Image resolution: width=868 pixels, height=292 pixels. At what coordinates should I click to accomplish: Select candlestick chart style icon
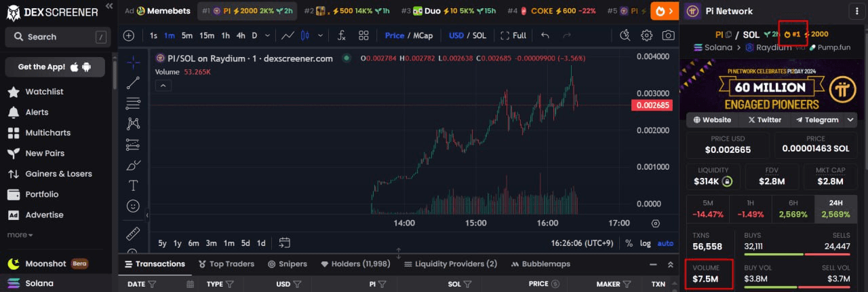(304, 35)
